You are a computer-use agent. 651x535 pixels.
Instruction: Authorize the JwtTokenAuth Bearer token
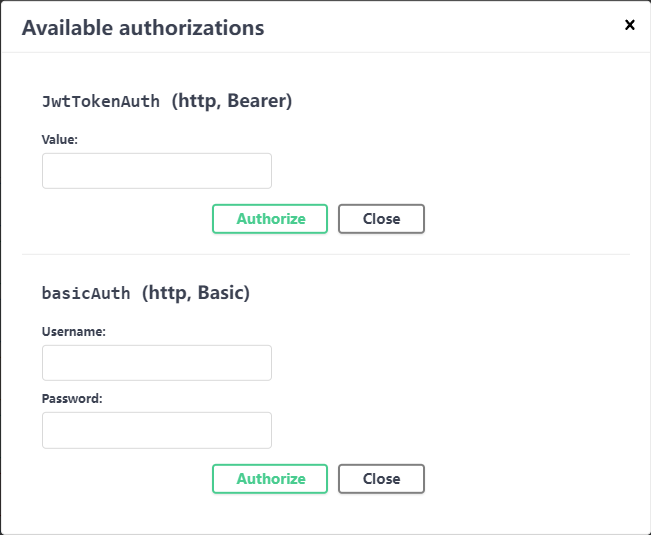270,219
